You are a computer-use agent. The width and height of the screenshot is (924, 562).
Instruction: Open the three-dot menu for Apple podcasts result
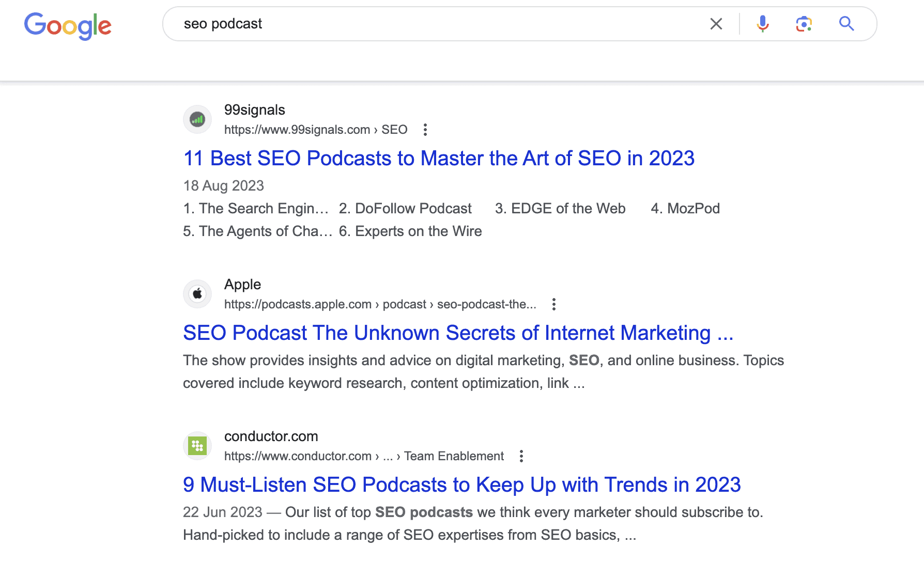pyautogui.click(x=553, y=304)
